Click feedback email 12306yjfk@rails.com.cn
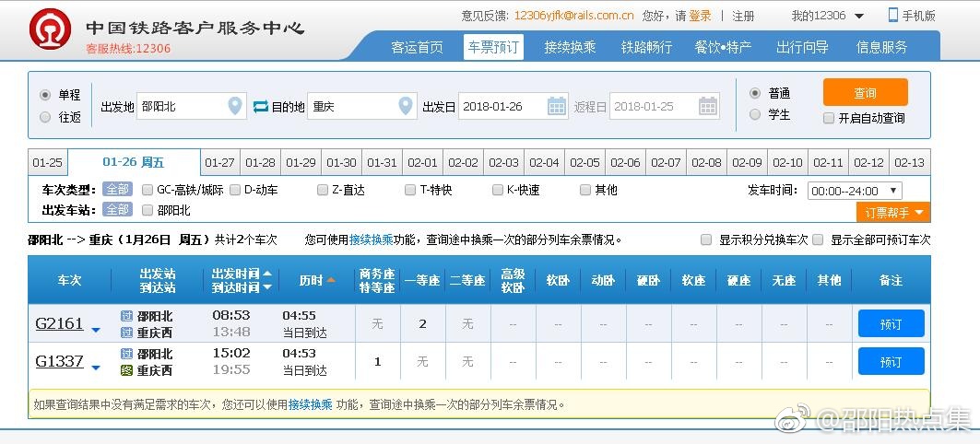The width and height of the screenshot is (980, 444). [x=573, y=16]
